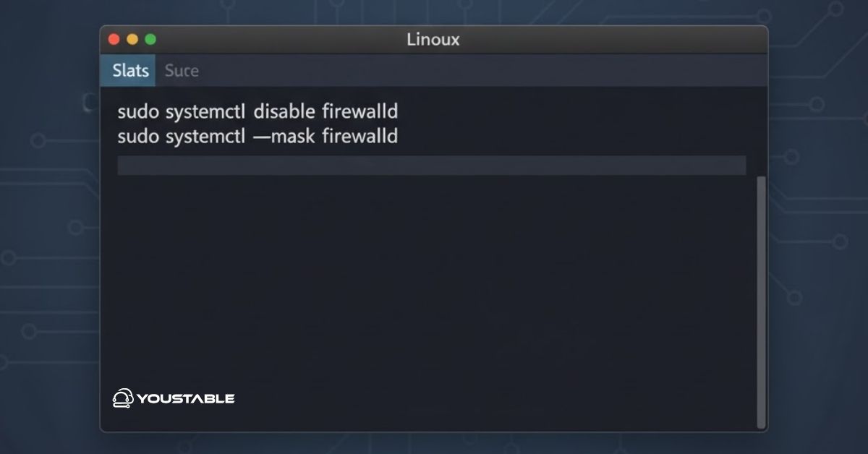Select the Slats tab
The height and width of the screenshot is (454, 868).
pos(130,71)
